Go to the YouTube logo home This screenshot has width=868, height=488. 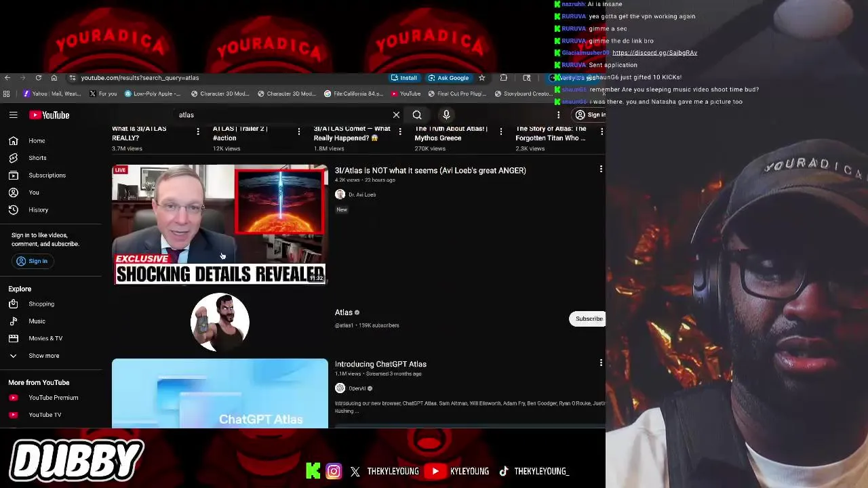(x=49, y=115)
